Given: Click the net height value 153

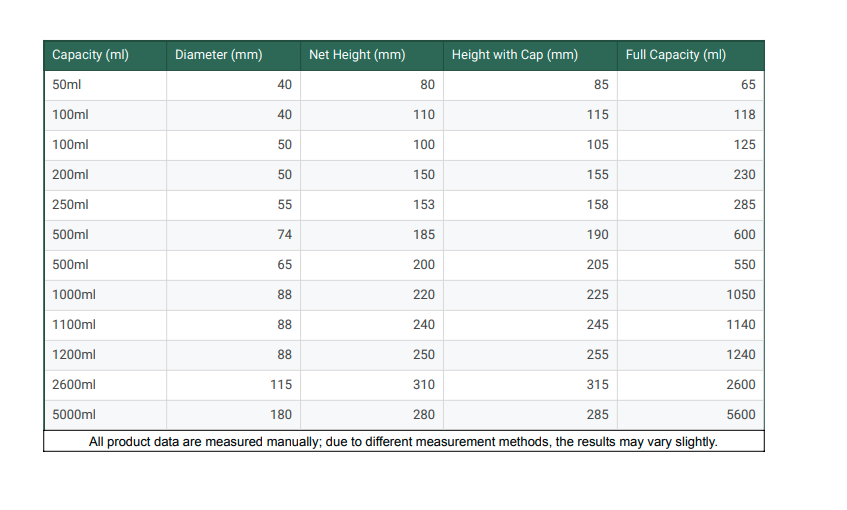Looking at the screenshot, I should coord(424,205).
